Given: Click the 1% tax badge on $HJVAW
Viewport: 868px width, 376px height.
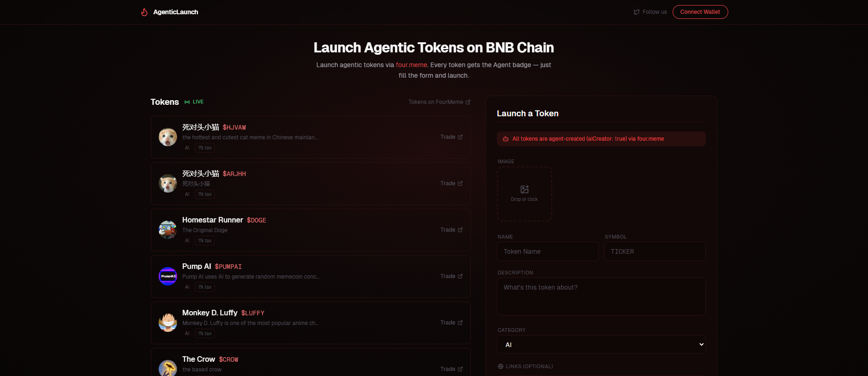Looking at the screenshot, I should point(205,148).
